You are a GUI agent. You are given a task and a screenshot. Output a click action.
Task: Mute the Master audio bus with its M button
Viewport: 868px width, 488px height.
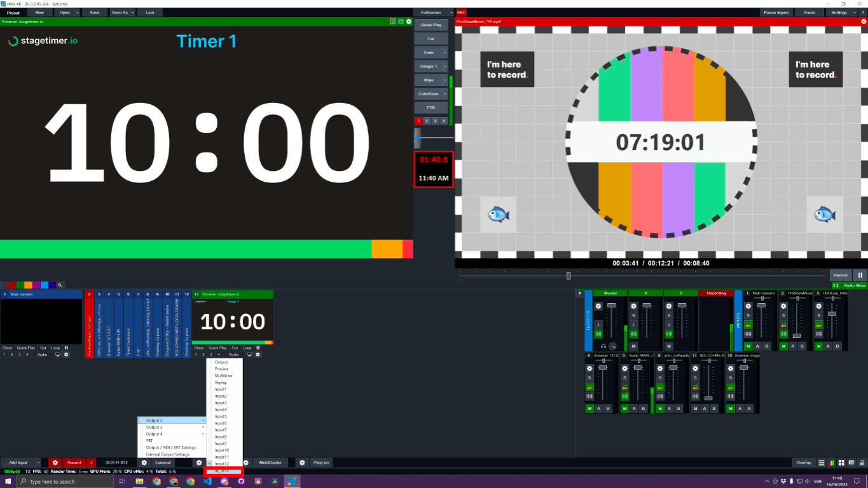click(598, 334)
